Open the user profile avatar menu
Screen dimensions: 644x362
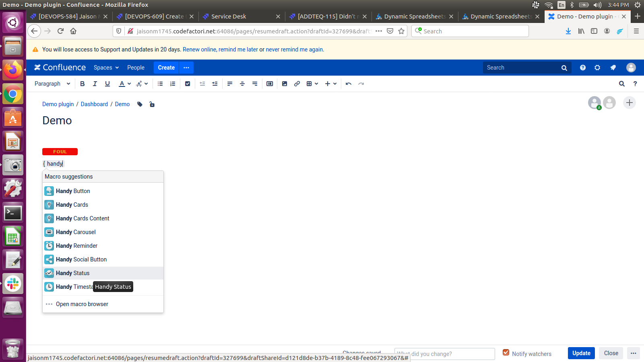pos(631,68)
